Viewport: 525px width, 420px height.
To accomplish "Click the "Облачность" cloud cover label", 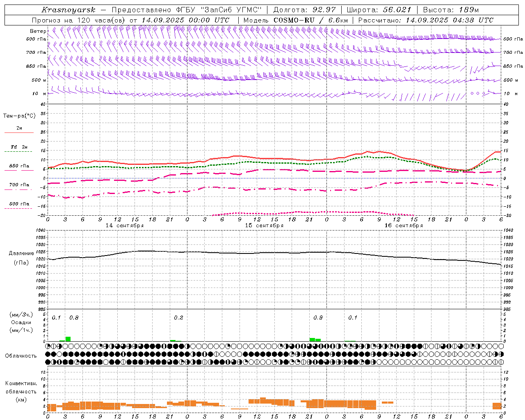I will [x=21, y=356].
